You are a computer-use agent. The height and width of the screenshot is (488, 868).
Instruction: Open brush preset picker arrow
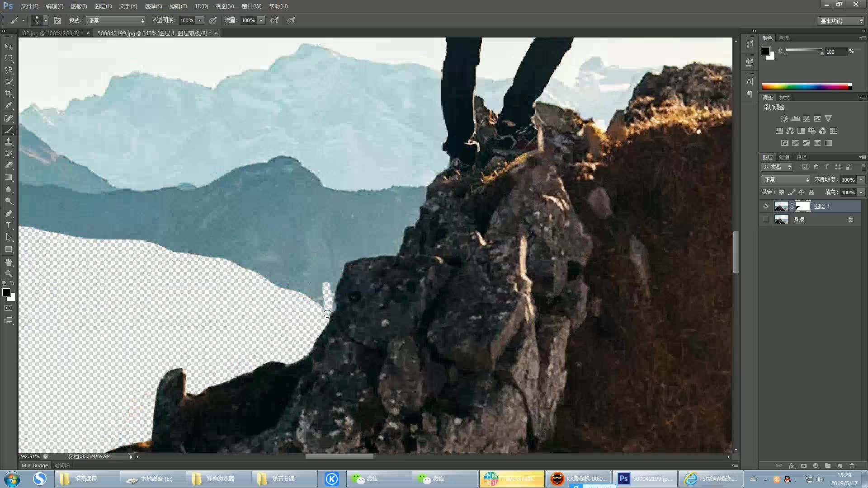[x=46, y=20]
